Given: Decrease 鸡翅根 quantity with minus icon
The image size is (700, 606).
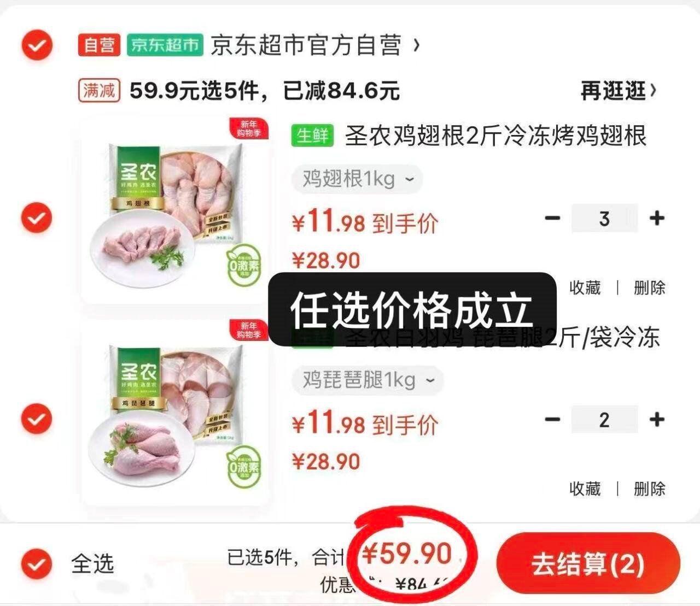Looking at the screenshot, I should [552, 218].
